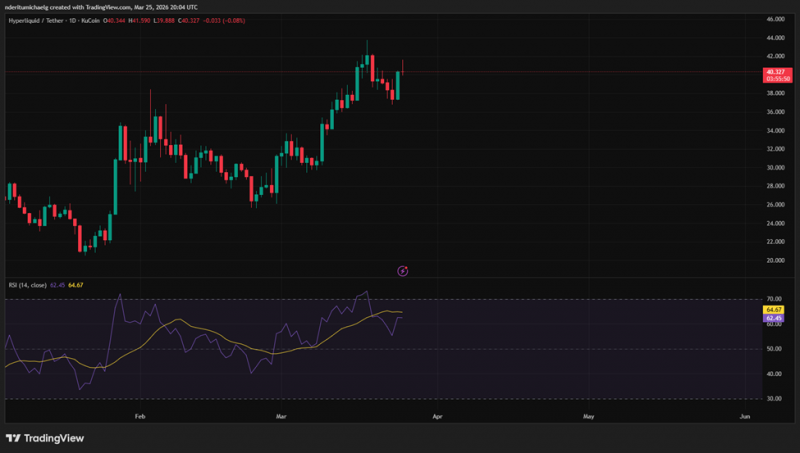The height and width of the screenshot is (453, 800).
Task: Click the 30.000 price scale label
Action: pos(776,167)
